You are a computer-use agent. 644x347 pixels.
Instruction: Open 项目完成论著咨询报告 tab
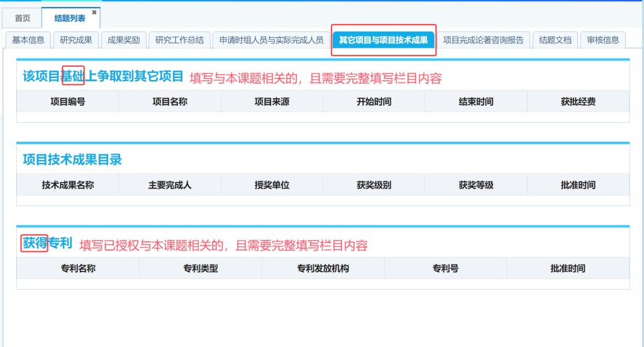tap(483, 40)
